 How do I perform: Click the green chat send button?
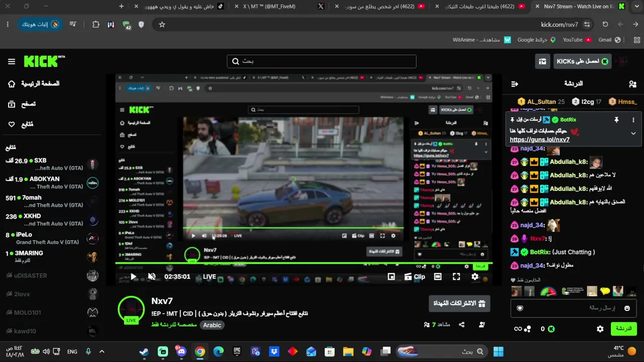tap(623, 329)
